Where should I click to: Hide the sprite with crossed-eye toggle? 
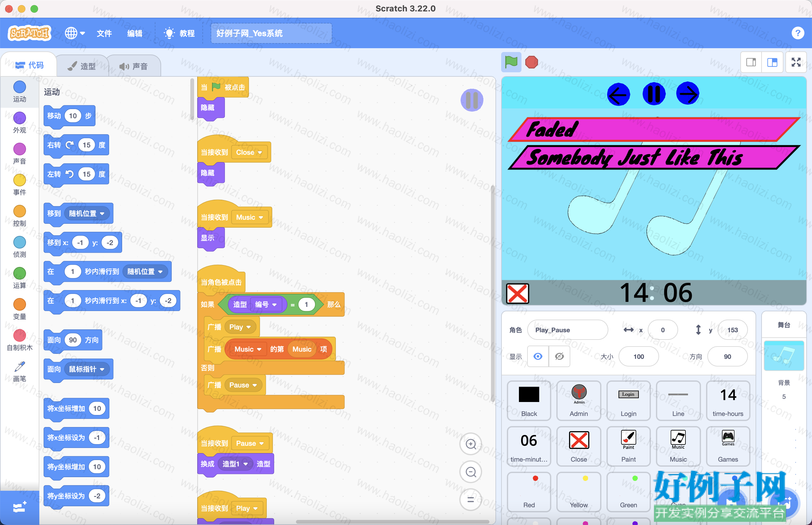(x=559, y=356)
